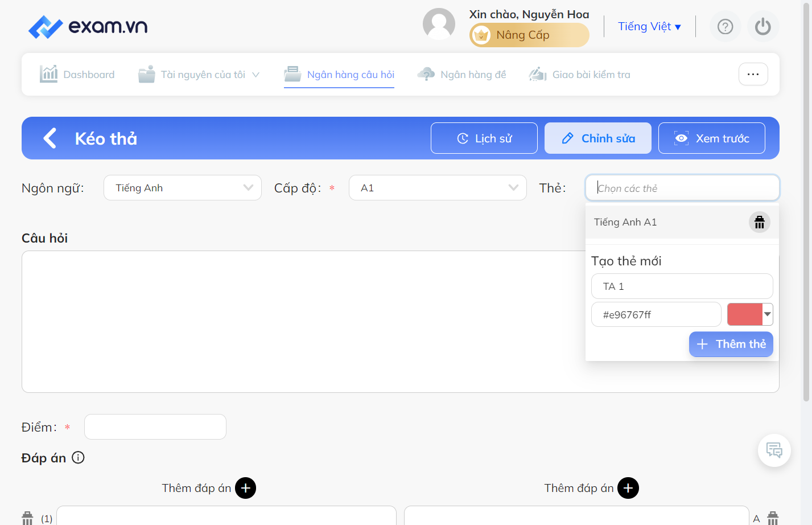Delete answer row A with trash icon
The width and height of the screenshot is (812, 525).
pyautogui.click(x=773, y=518)
